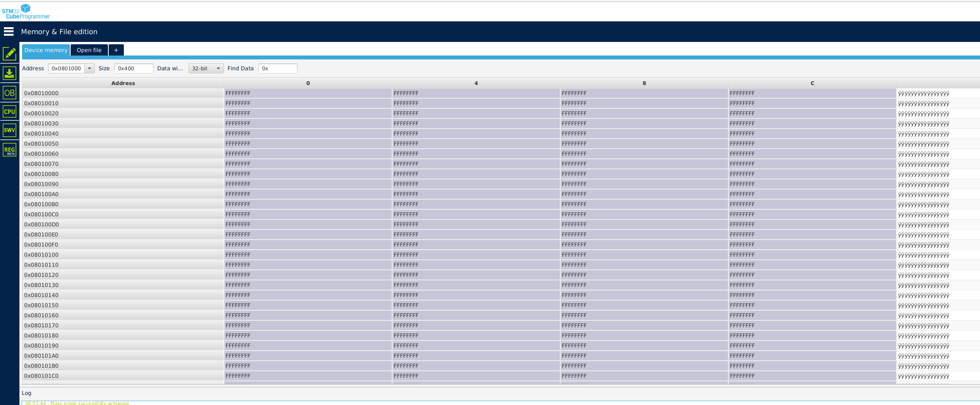This screenshot has height=405, width=980.
Task: Open Erasing & Programming download icon
Action: [9, 73]
